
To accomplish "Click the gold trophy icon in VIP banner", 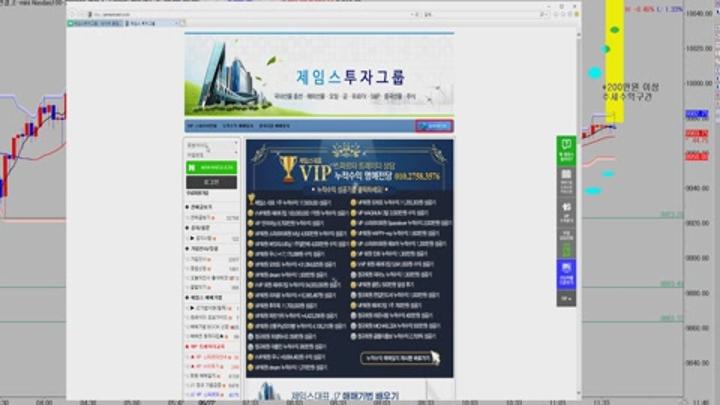I will coord(288,169).
